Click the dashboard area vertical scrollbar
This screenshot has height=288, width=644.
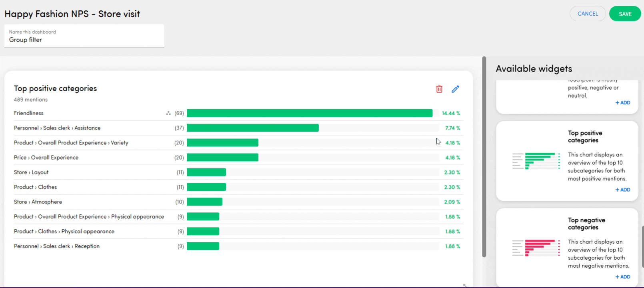[x=484, y=156]
